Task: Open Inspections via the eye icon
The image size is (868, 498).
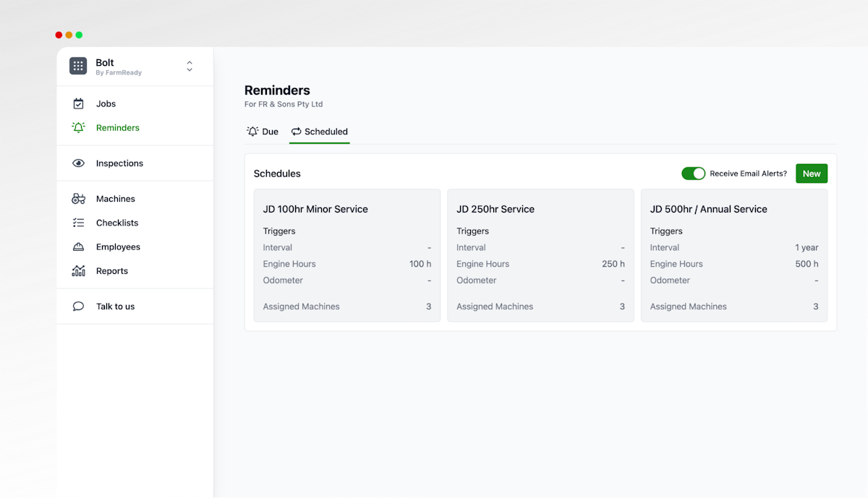Action: tap(78, 163)
